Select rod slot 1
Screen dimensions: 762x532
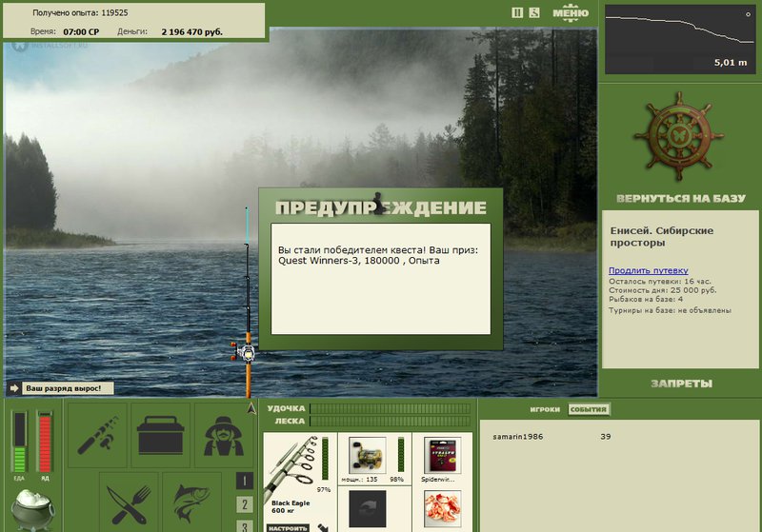(245, 481)
